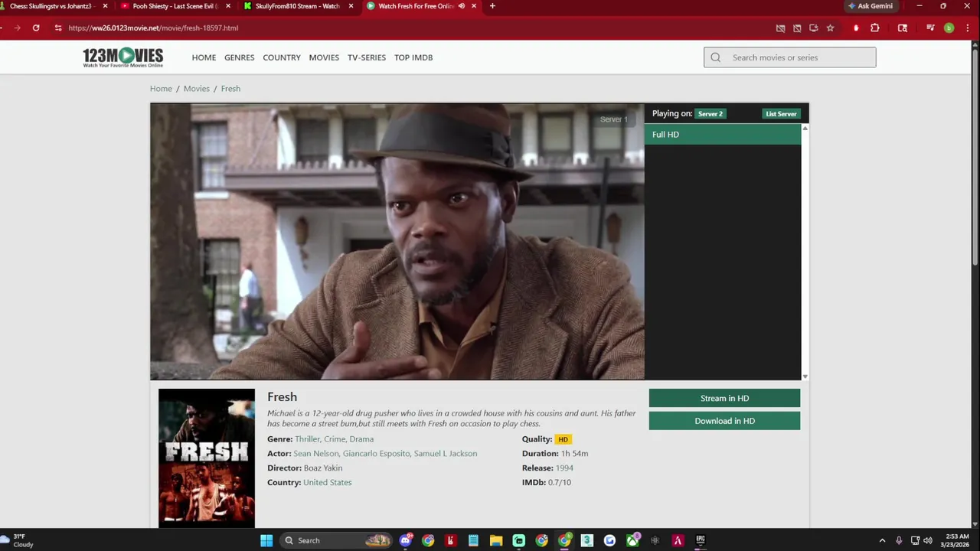Open actor Sean Nelson link
Image resolution: width=980 pixels, height=551 pixels.
315,454
